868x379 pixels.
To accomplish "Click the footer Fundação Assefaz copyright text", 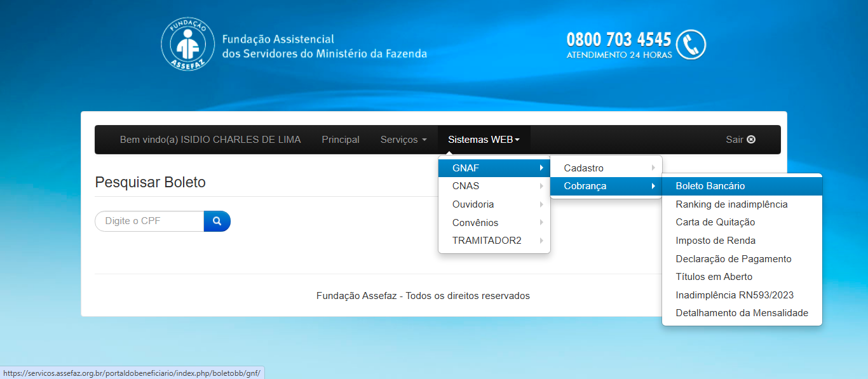I will pos(423,296).
